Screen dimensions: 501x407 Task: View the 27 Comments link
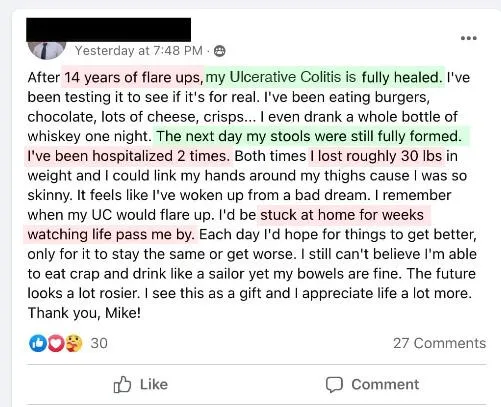click(x=439, y=343)
